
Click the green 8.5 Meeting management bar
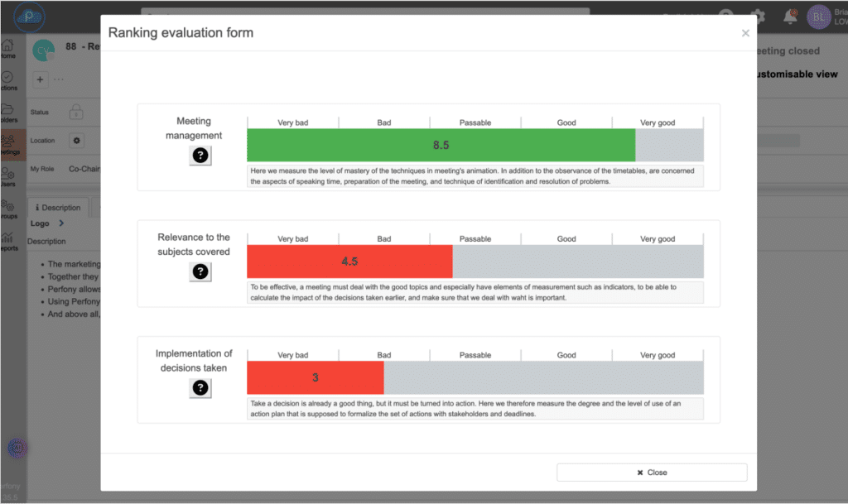click(x=441, y=145)
